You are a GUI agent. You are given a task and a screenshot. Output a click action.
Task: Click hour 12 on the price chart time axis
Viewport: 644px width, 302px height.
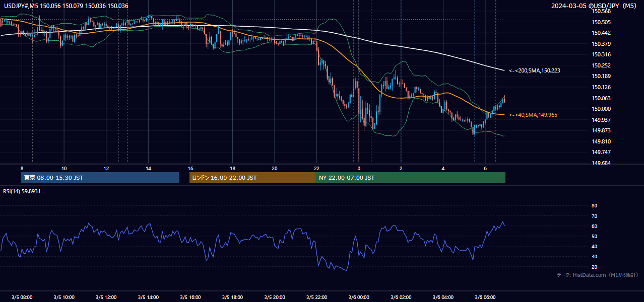(106, 168)
